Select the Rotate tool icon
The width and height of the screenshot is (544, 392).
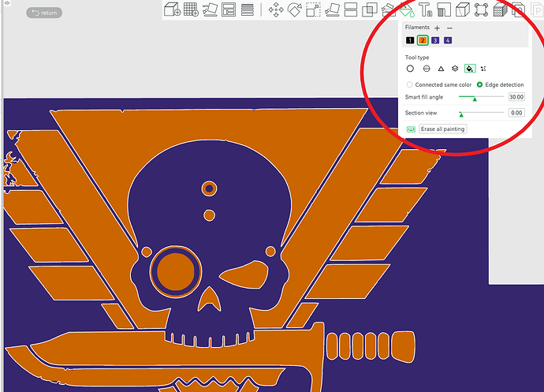(295, 9)
